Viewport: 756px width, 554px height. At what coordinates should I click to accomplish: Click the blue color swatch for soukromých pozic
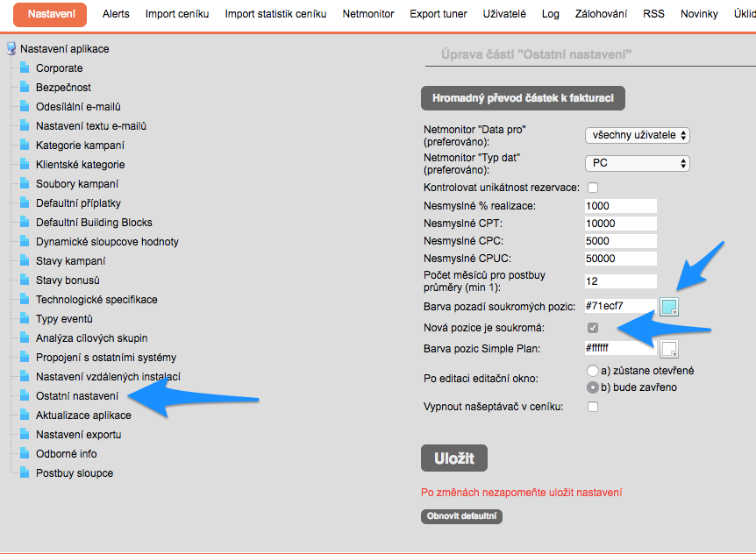(668, 306)
